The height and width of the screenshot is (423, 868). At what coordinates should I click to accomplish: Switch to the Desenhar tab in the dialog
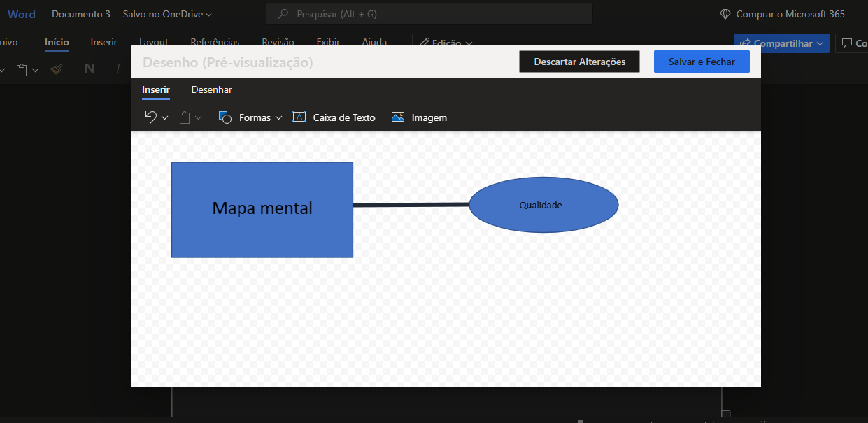(x=212, y=89)
